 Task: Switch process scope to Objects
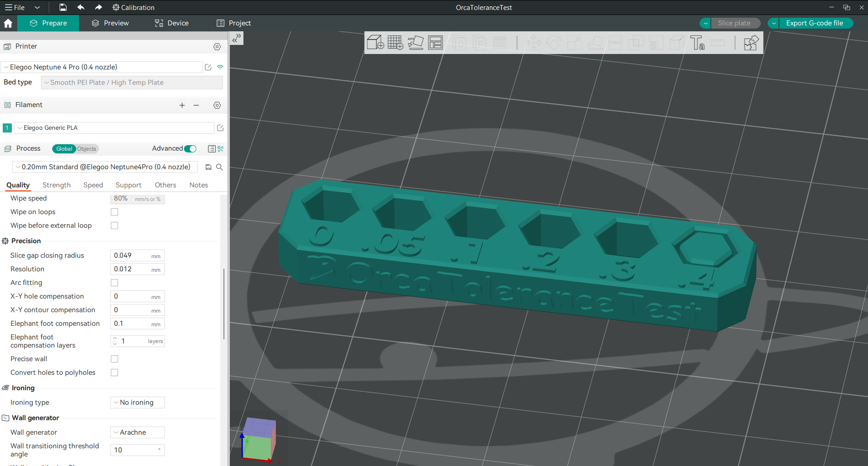pos(87,149)
